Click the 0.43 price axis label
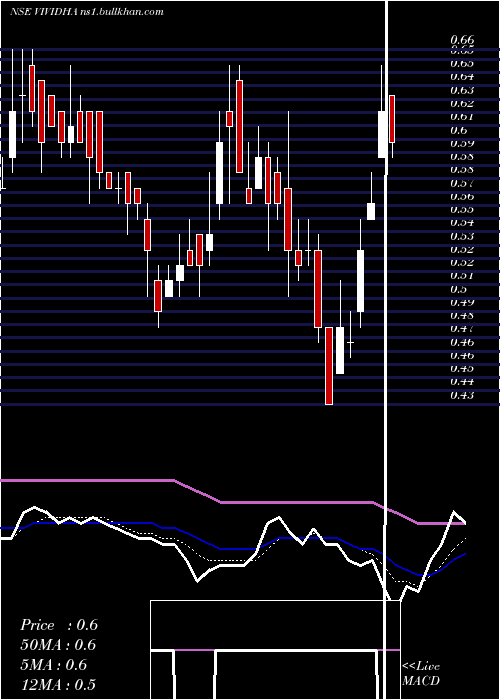The image size is (500, 700). pos(462,395)
